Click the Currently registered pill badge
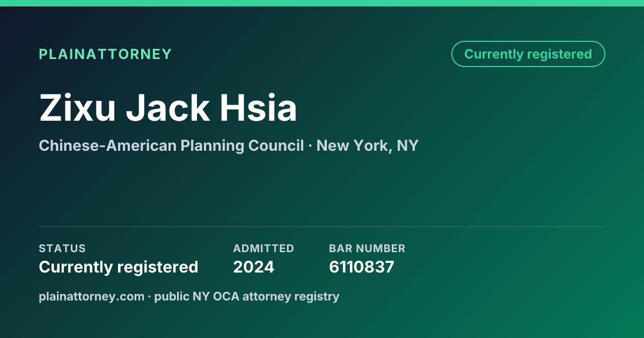This screenshot has width=644, height=338. [x=528, y=54]
